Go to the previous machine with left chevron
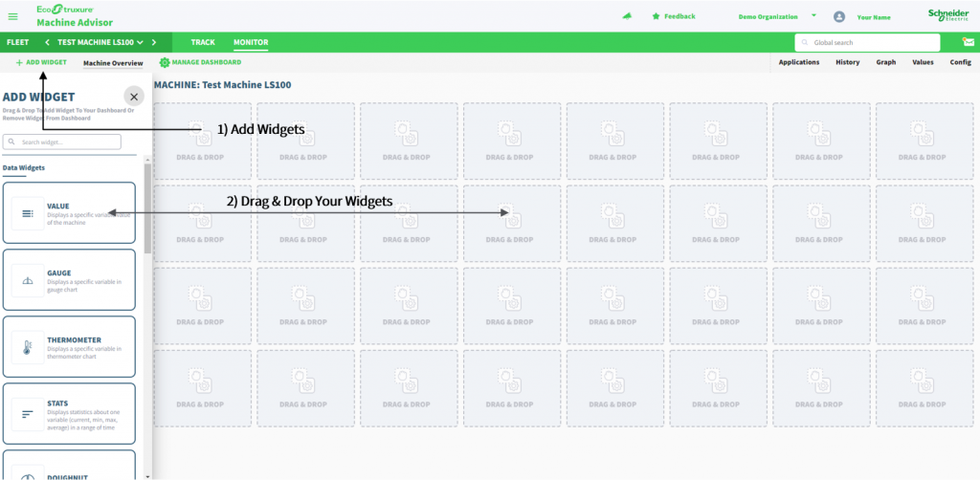 point(48,42)
